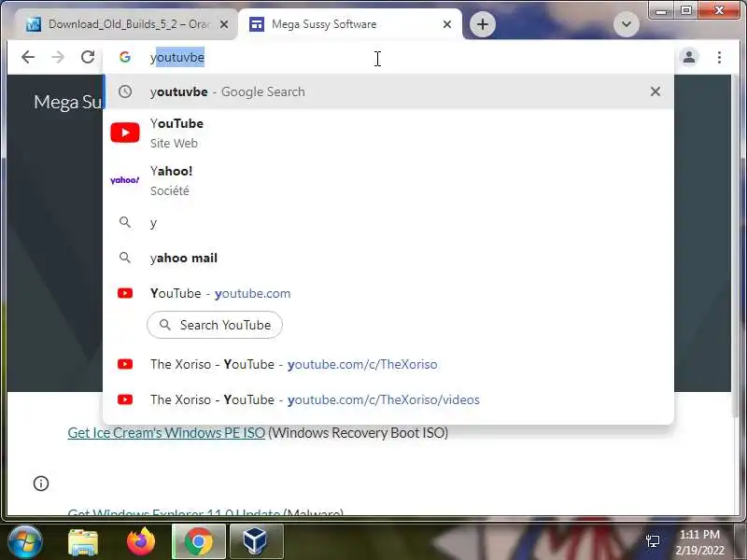Open The Xoriso youtube.com/c/TheXoriso suggestion
Screen dimensions: 747x560
388,364
